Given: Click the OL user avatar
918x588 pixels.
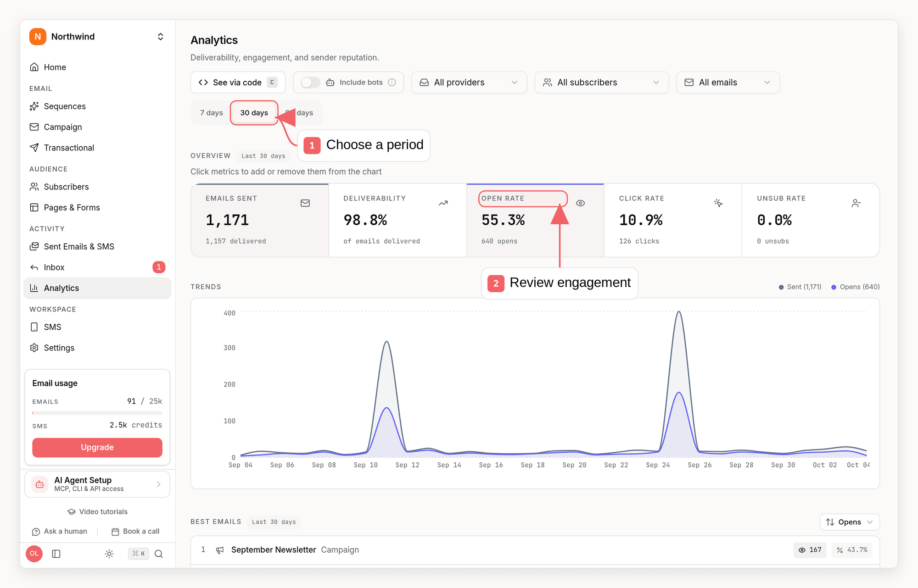Looking at the screenshot, I should pos(34,554).
